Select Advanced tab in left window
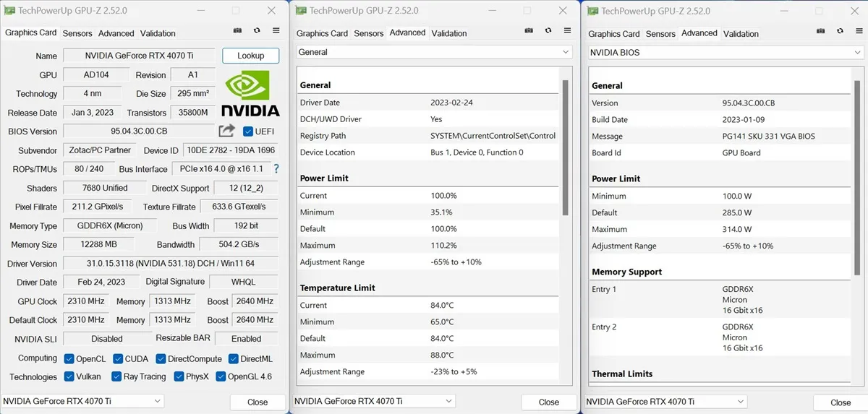The width and height of the screenshot is (868, 414). (x=116, y=33)
